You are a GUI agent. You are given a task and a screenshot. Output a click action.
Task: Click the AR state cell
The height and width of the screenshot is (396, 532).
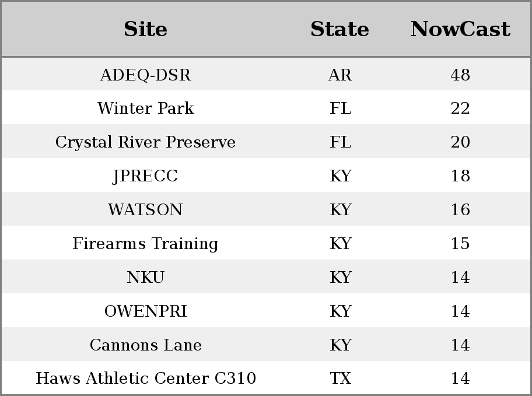[340, 75]
